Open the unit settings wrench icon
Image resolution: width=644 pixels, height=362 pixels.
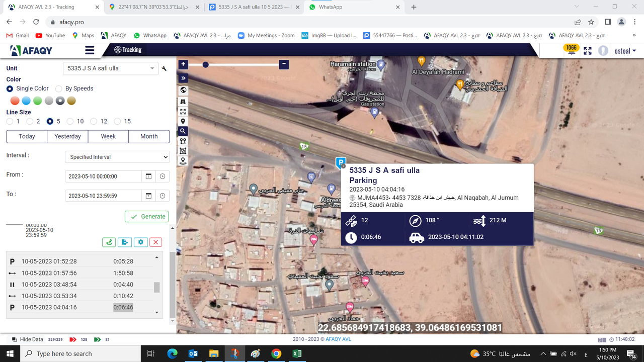[x=164, y=68]
